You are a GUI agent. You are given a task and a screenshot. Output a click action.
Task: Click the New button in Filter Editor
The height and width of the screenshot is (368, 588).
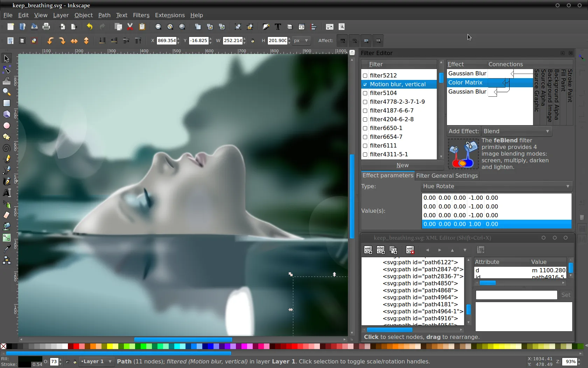[x=402, y=165]
